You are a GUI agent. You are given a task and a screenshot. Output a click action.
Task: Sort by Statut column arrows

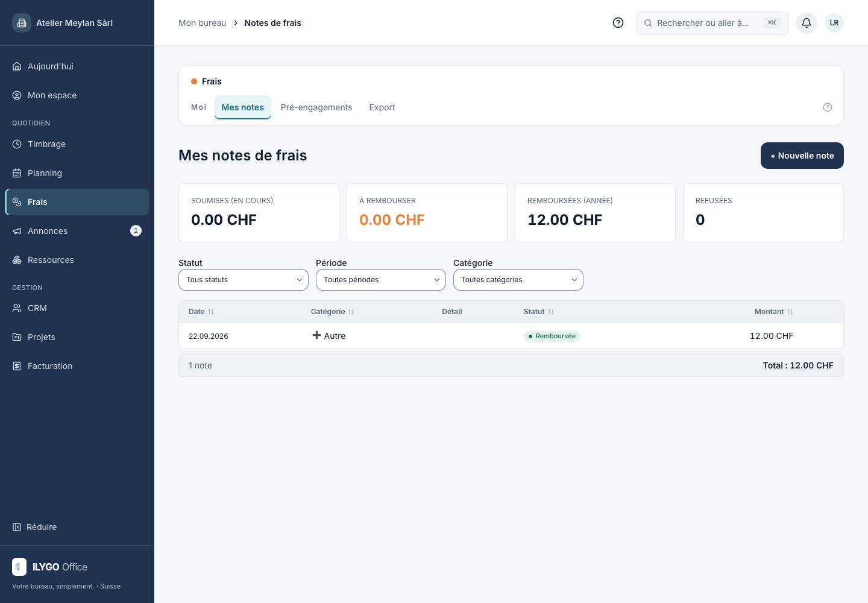point(551,312)
